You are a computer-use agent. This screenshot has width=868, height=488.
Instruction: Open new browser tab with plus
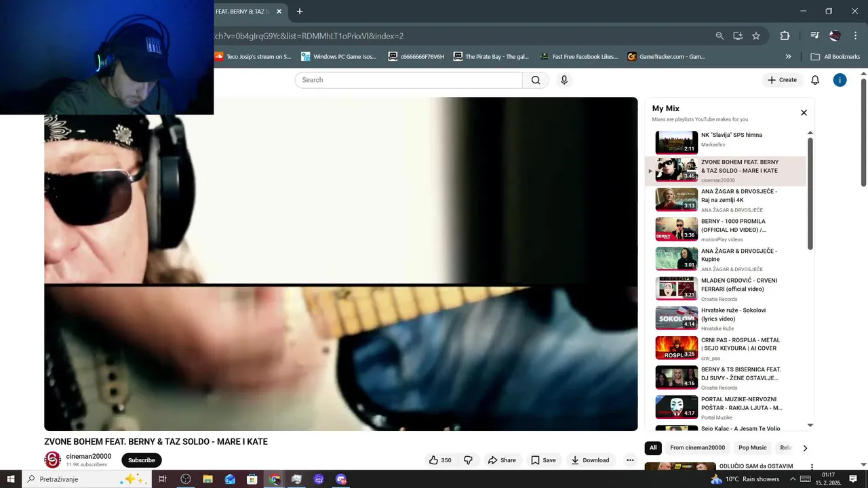[x=300, y=12]
